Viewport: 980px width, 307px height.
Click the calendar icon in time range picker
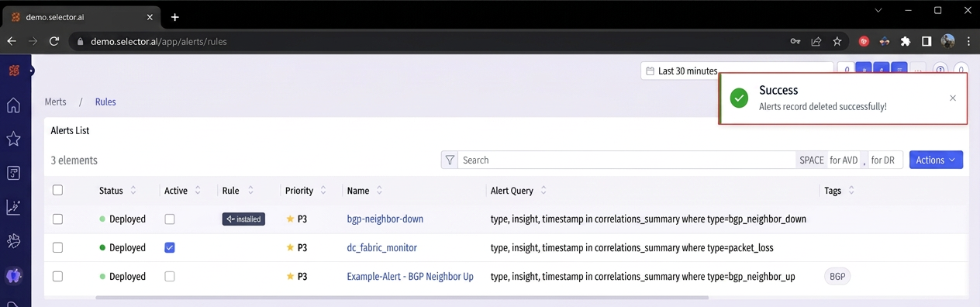(650, 71)
